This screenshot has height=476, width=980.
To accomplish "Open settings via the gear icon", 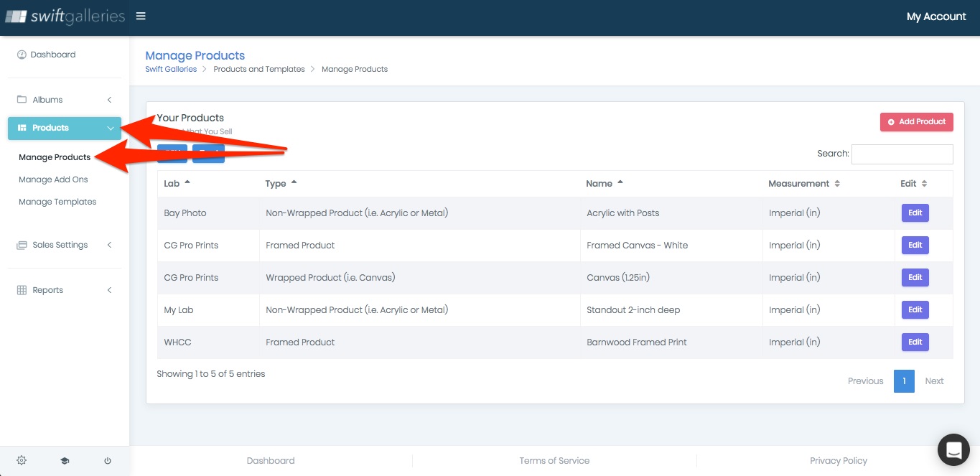I will (x=22, y=460).
